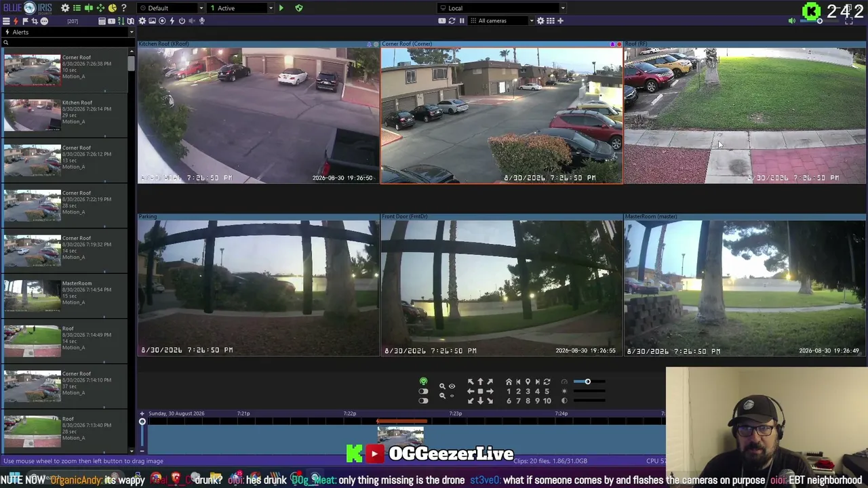Toggle the first PTZ switch below green indicator
The height and width of the screenshot is (488, 868).
pyautogui.click(x=423, y=391)
